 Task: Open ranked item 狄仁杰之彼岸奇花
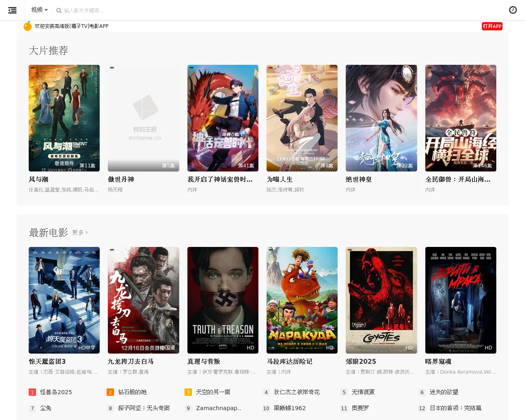297,392
